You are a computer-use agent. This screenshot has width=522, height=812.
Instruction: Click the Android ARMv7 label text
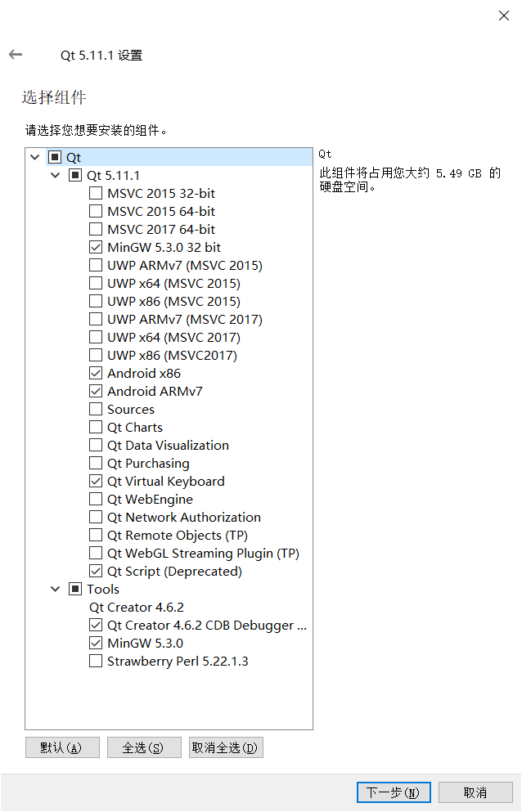[x=155, y=392]
